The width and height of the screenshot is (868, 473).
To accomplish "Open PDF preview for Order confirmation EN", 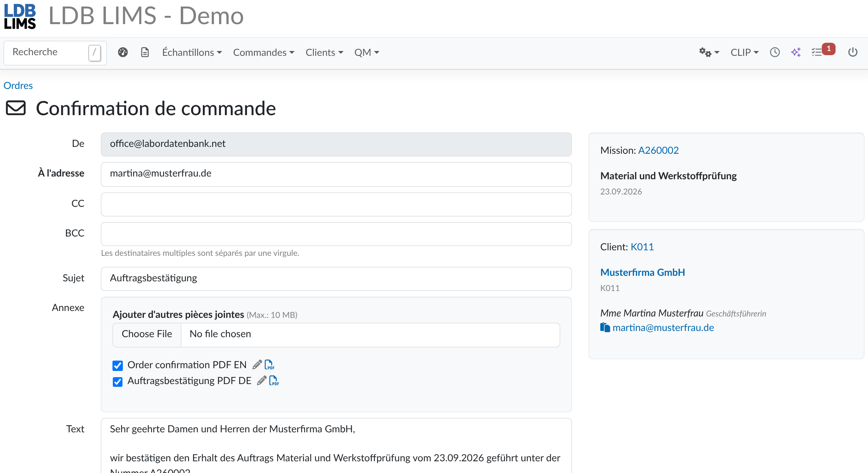I will (x=269, y=365).
